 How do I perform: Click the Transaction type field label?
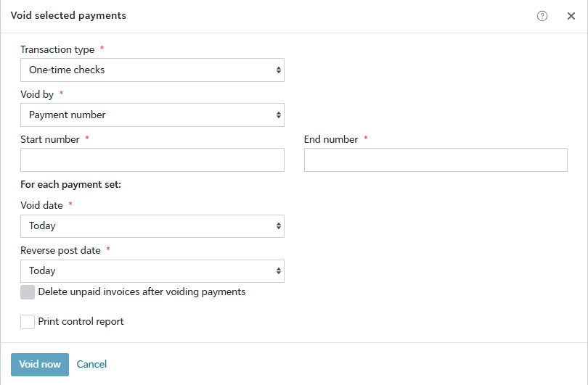pos(57,50)
